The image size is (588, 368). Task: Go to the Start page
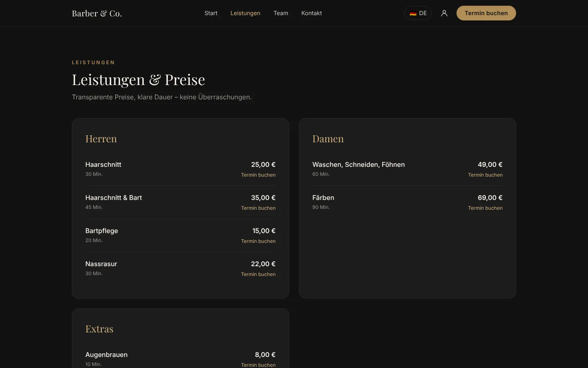[x=211, y=13]
